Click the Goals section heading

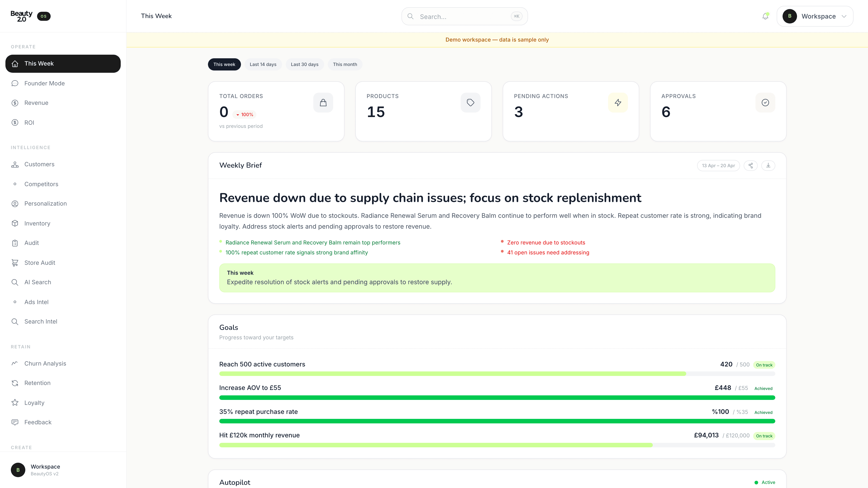[x=229, y=328]
